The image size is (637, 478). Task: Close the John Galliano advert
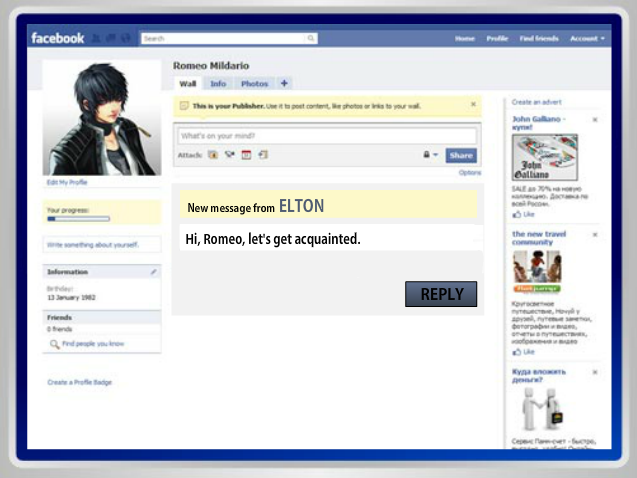pos(595,119)
